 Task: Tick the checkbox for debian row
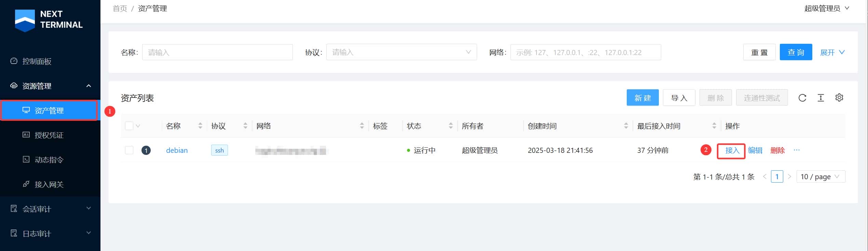click(x=129, y=150)
